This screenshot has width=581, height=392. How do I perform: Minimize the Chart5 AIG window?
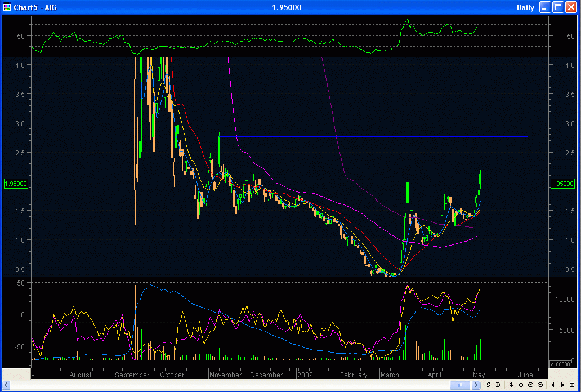click(545, 7)
